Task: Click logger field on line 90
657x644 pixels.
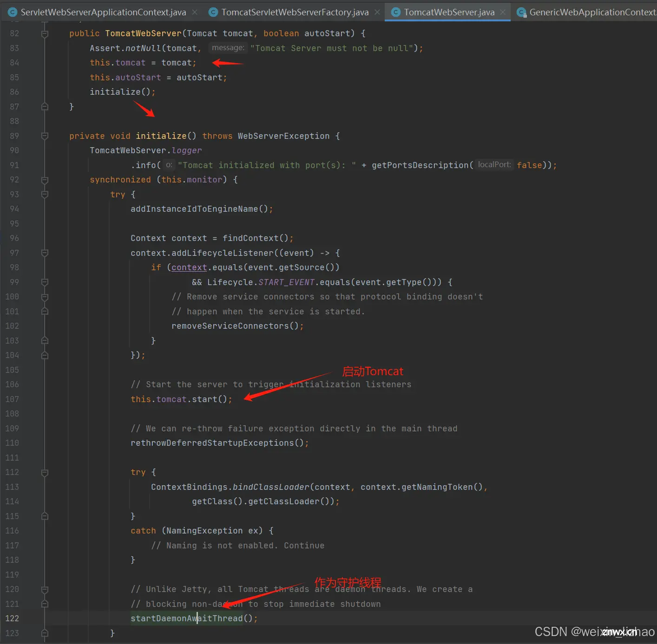Action: point(187,150)
